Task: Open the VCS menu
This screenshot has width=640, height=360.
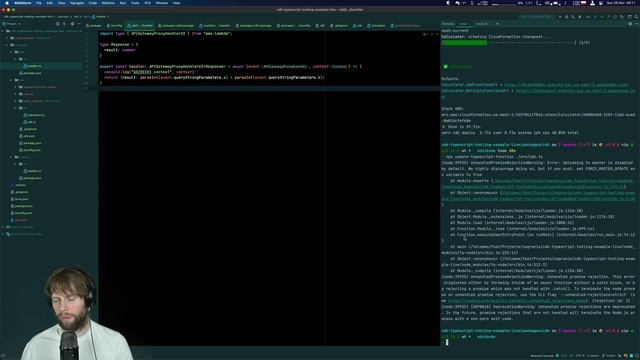Action: click(x=147, y=3)
